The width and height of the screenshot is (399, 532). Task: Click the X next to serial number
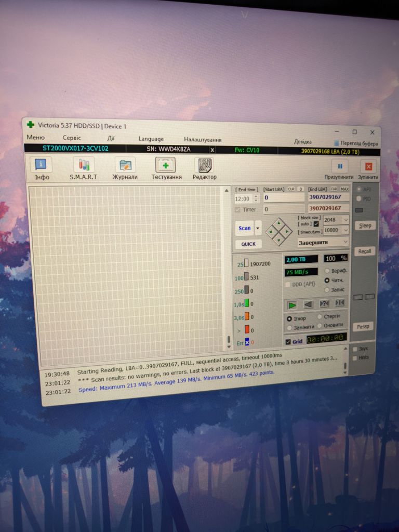pos(212,150)
